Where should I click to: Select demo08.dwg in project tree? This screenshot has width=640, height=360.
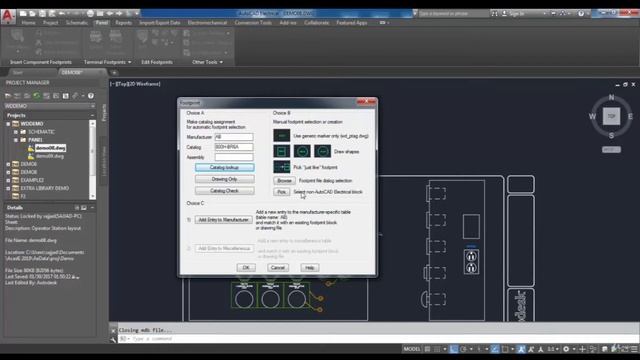coord(50,148)
